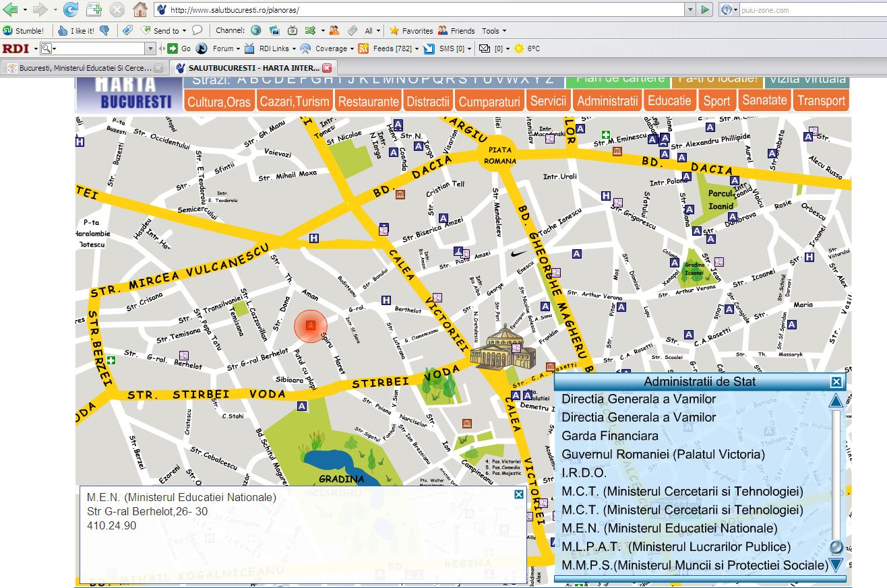This screenshot has height=588, width=887.
Task: Open the All channels dropdown
Action: [372, 30]
